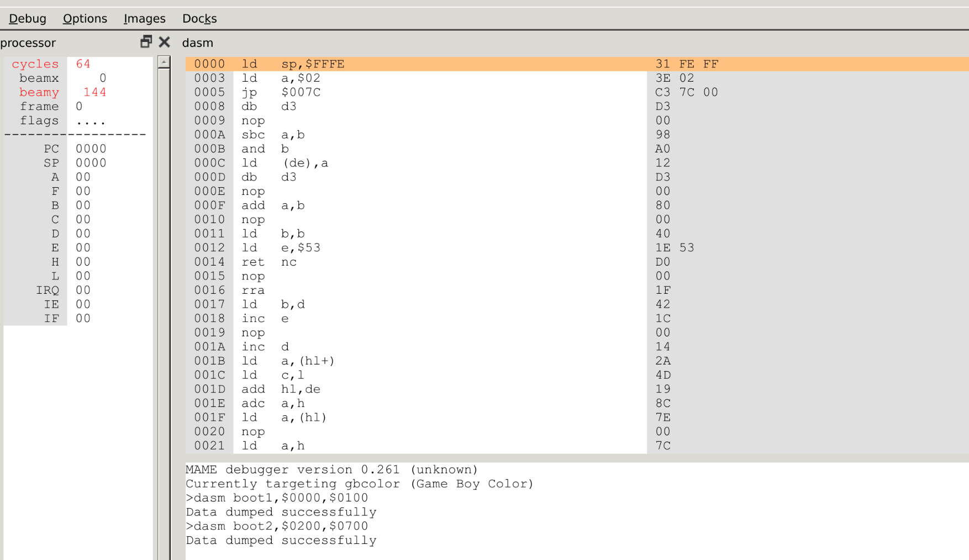The height and width of the screenshot is (560, 969).
Task: Open the Debug menu
Action: point(28,19)
